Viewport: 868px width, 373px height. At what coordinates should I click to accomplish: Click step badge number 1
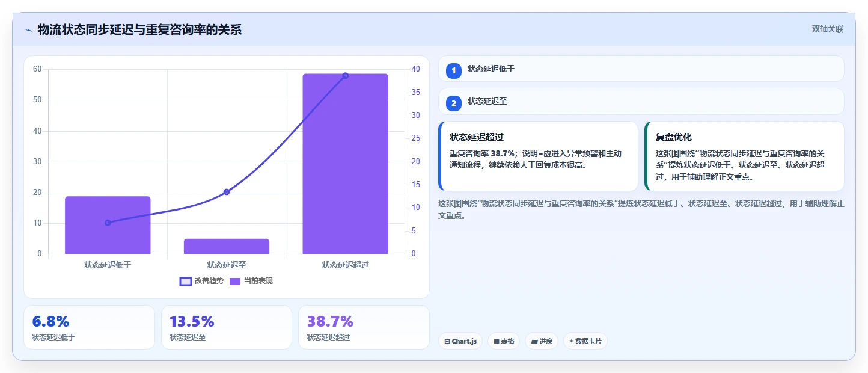454,70
